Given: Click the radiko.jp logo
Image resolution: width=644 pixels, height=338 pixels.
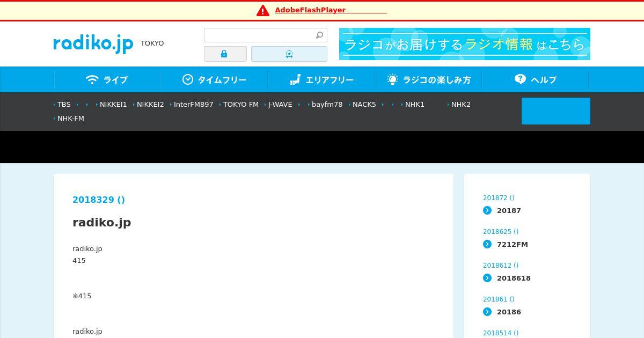Looking at the screenshot, I should click(x=93, y=43).
